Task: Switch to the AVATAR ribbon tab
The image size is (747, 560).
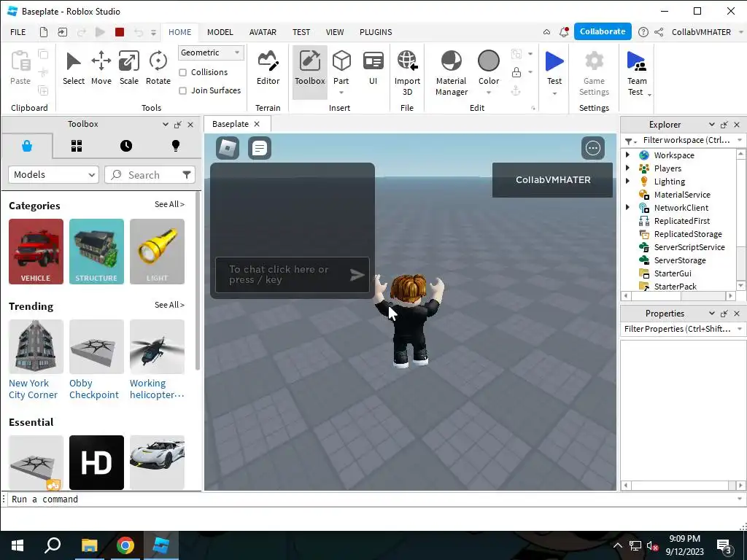Action: (263, 32)
